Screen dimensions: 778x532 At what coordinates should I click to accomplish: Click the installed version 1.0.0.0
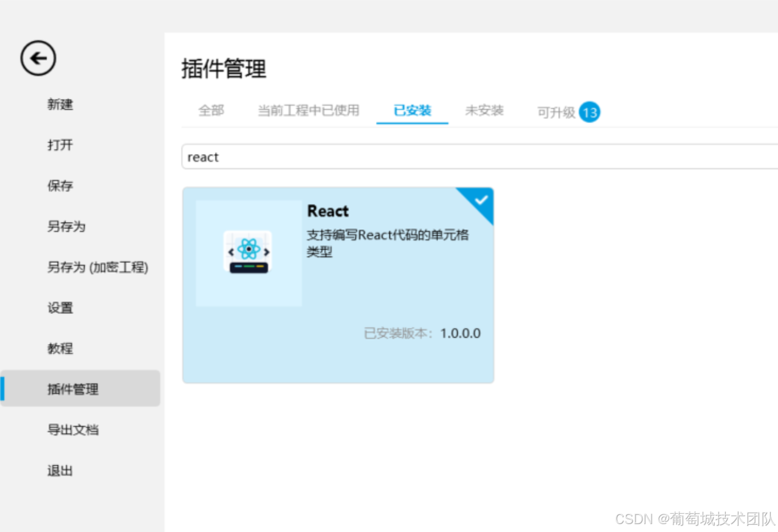[460, 333]
